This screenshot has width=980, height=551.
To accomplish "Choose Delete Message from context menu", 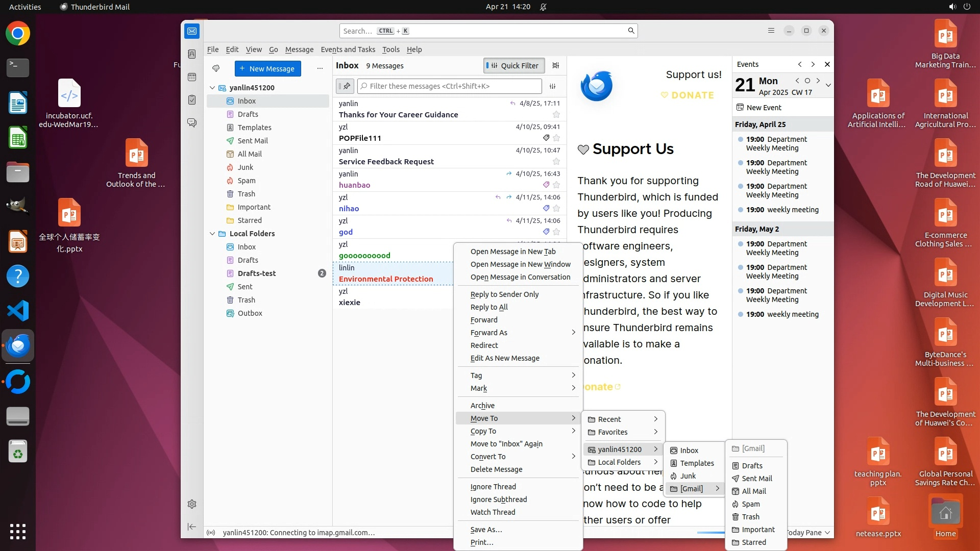I will click(x=496, y=469).
